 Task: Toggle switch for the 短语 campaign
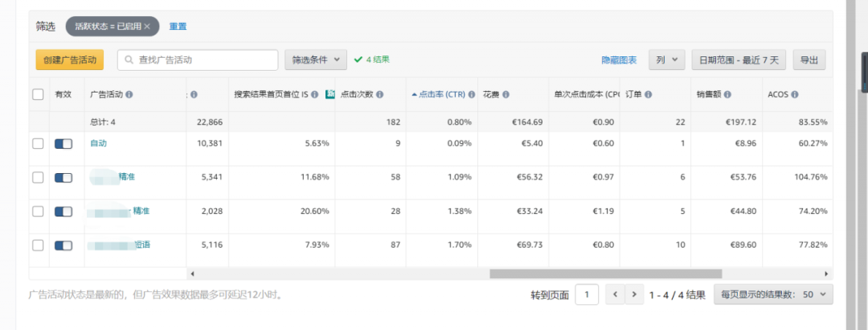tap(63, 245)
